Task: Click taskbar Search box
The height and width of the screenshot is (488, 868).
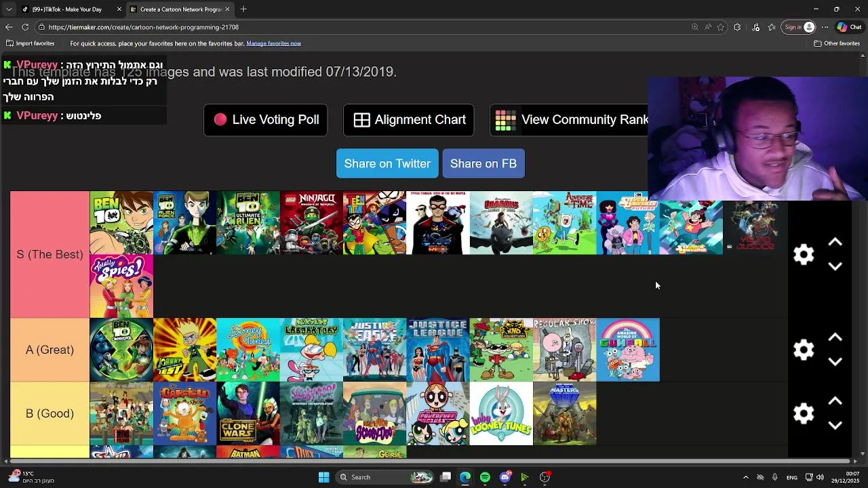Action: 385,477
